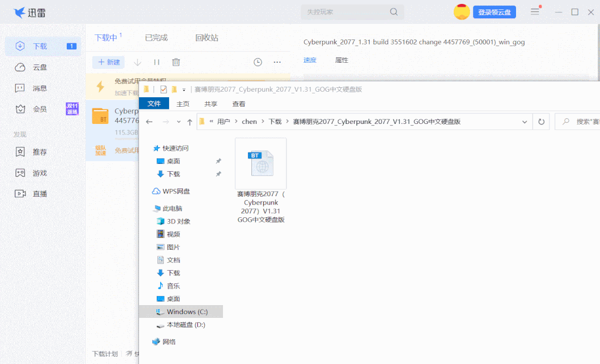Expand the more options ellipsis in Xunlei toolbar

pos(277,62)
